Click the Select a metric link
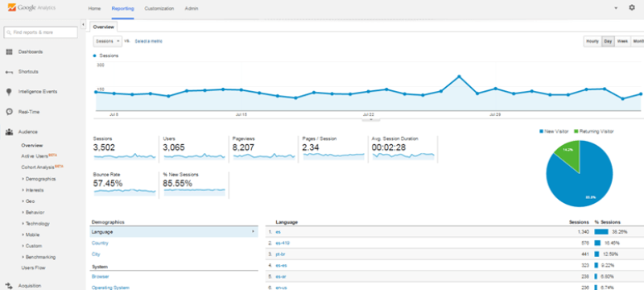This screenshot has width=644, height=290. click(x=149, y=42)
